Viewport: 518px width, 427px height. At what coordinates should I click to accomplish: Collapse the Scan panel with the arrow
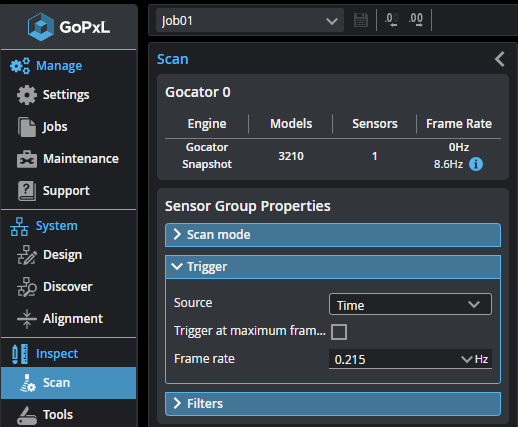(499, 59)
